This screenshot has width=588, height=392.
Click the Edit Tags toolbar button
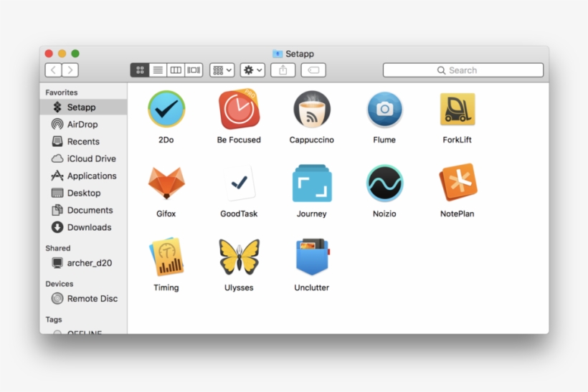coord(313,70)
